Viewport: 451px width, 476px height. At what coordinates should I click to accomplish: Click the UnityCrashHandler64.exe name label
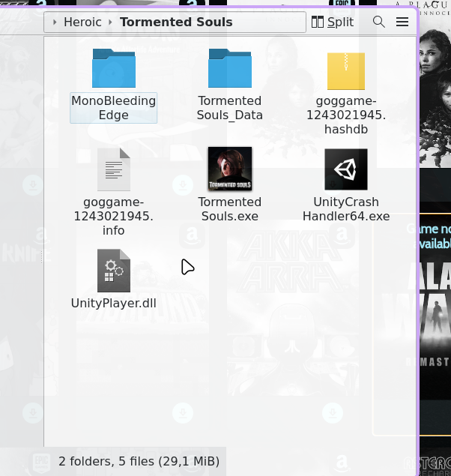[346, 209]
